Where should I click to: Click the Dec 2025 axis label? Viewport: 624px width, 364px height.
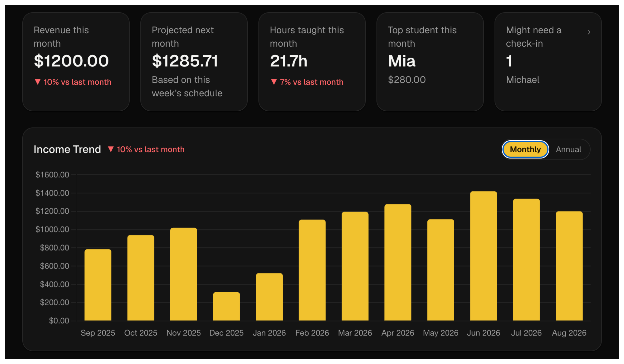226,333
